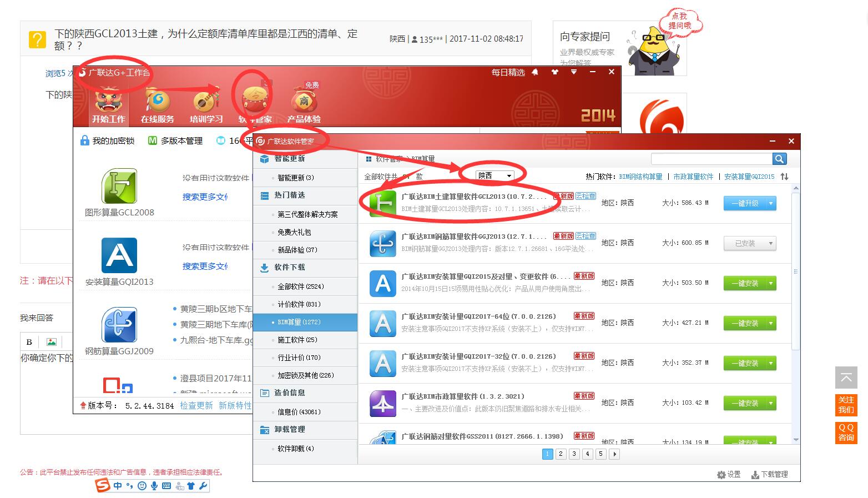Select 行业计价 (170) sidebar entry

(x=305, y=358)
